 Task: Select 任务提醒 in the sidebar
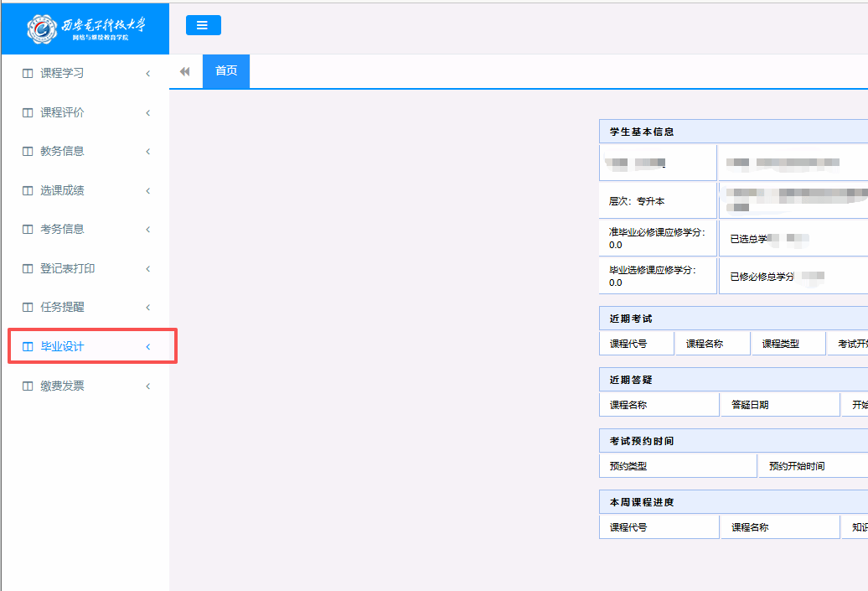pos(62,308)
